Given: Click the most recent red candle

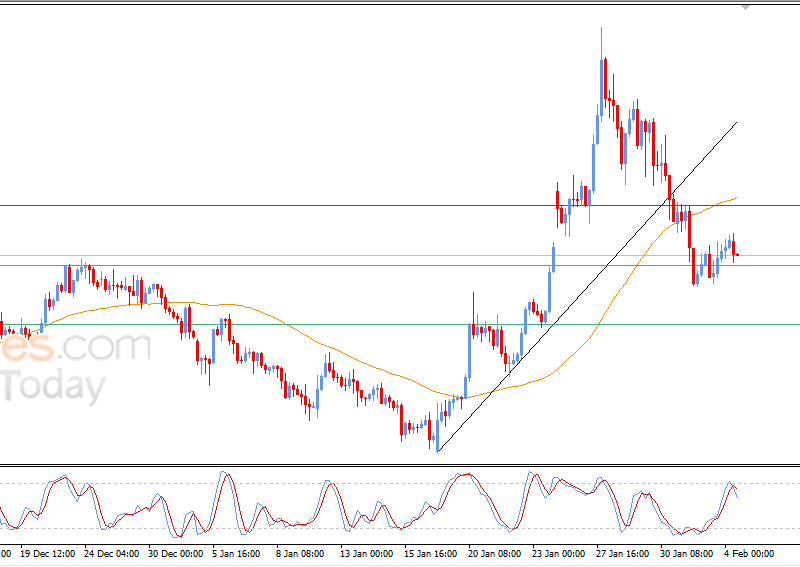Looking at the screenshot, I should [x=734, y=248].
